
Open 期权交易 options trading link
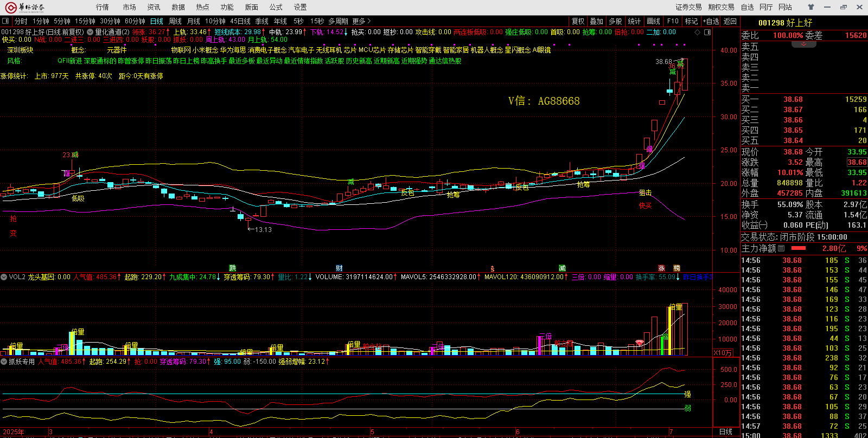point(721,7)
